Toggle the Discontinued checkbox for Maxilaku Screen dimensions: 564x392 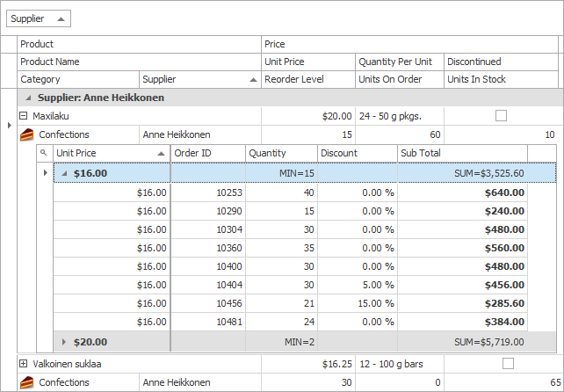501,115
